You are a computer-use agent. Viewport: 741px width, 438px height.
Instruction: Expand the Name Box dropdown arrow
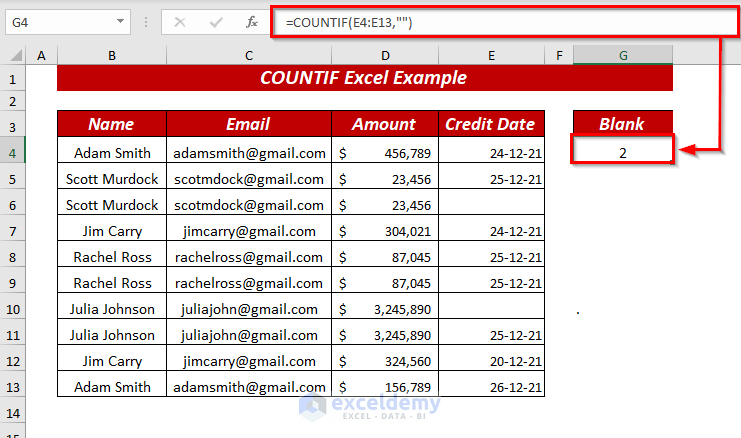pyautogui.click(x=121, y=21)
